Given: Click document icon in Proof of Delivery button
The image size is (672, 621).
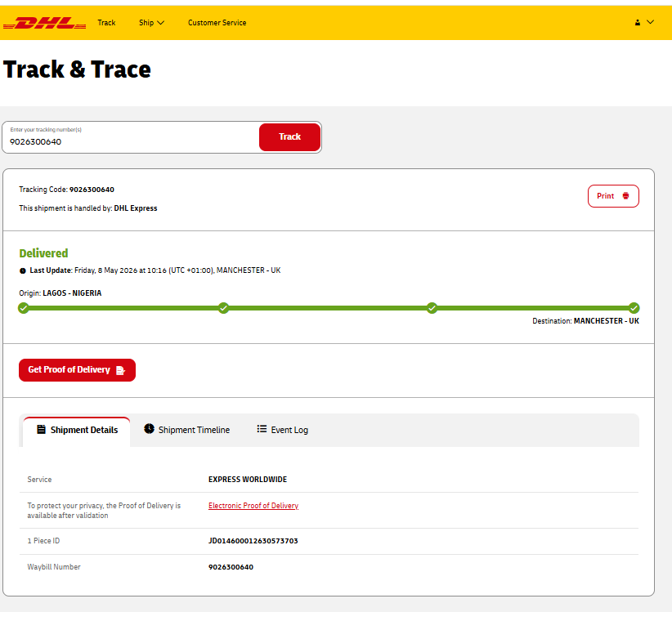Looking at the screenshot, I should click(120, 370).
